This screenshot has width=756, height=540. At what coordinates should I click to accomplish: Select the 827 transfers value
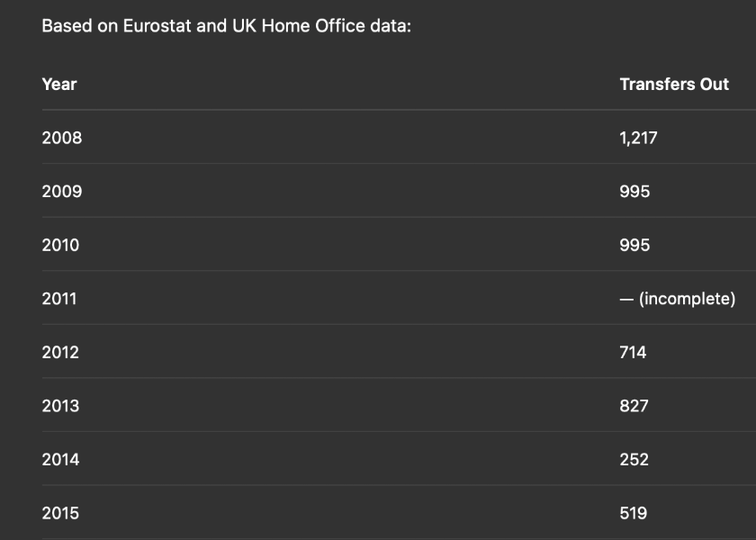[x=634, y=406]
